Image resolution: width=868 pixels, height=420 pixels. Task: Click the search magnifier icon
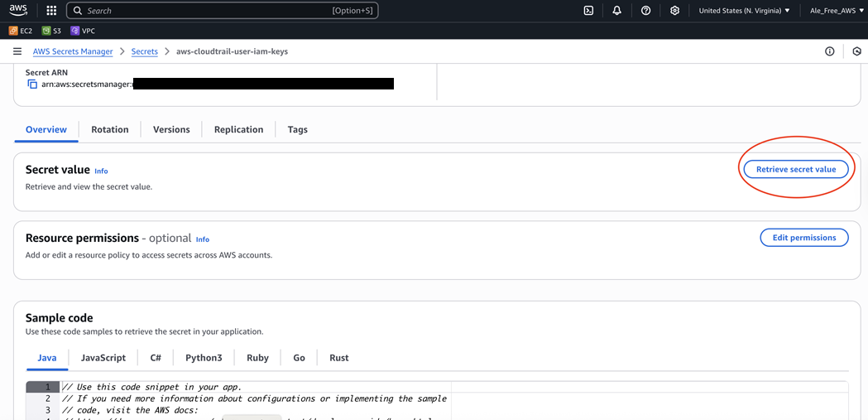click(78, 11)
